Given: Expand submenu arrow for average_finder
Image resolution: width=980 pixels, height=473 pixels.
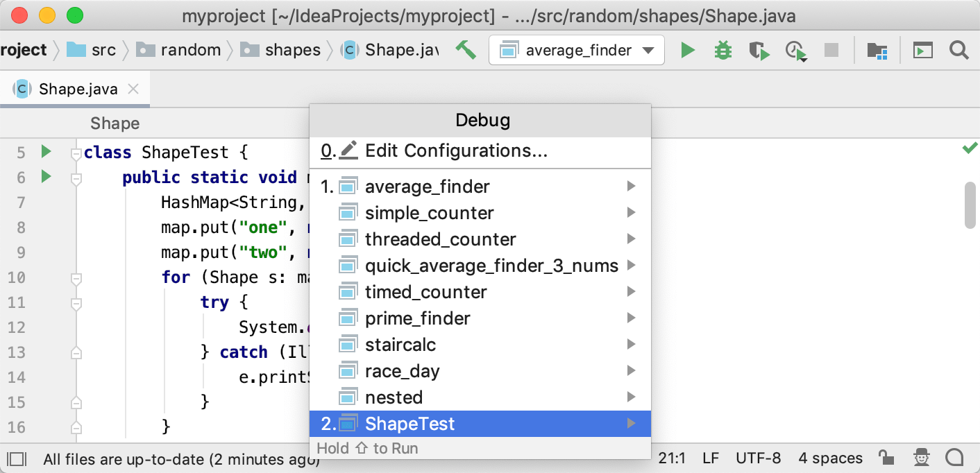Looking at the screenshot, I should tap(631, 186).
